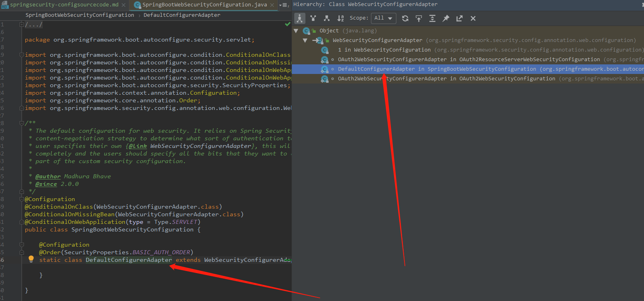Image resolution: width=644 pixels, height=301 pixels.
Task: Click the Autoscroll from Source icon
Action: (x=419, y=18)
